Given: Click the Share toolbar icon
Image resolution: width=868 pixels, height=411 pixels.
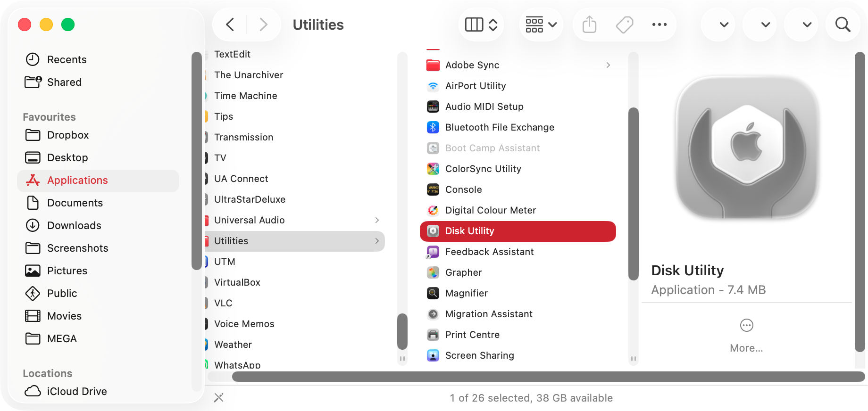Looking at the screenshot, I should 589,25.
